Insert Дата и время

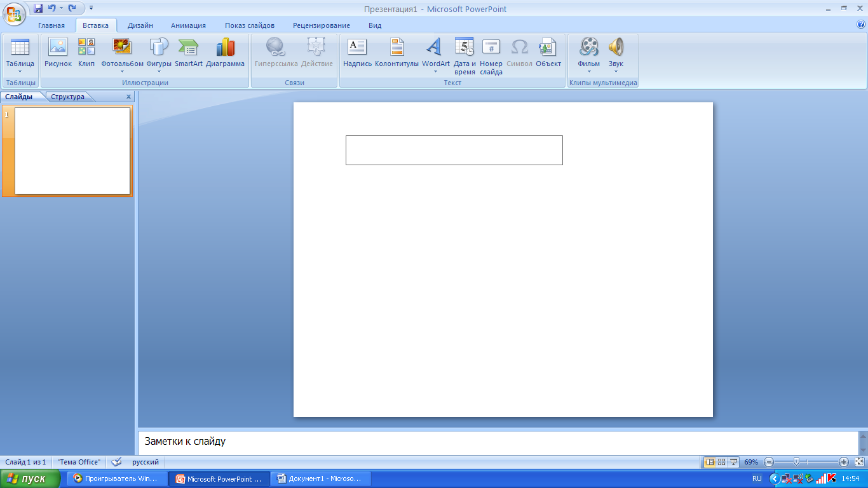coord(465,55)
